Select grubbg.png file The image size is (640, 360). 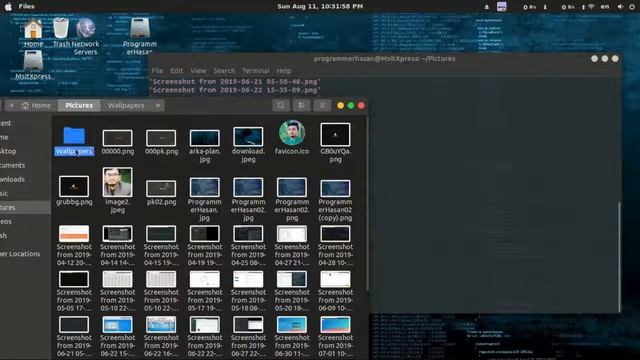coord(74,186)
